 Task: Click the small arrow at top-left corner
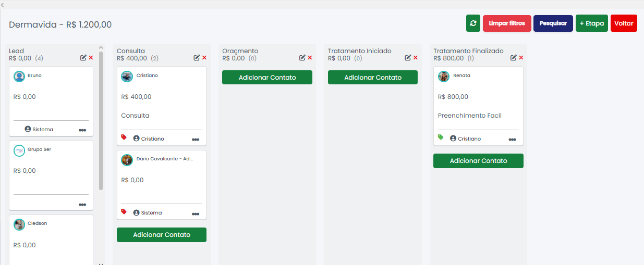coord(3,5)
